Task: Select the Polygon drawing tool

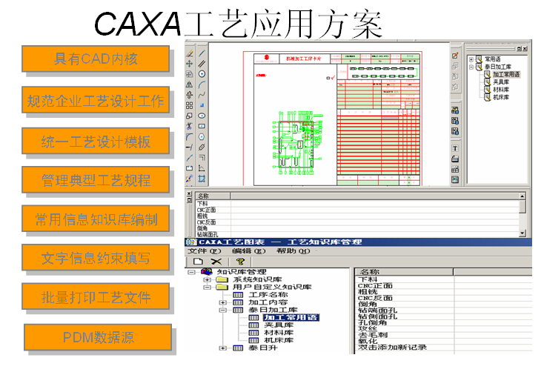Action: coord(202,136)
